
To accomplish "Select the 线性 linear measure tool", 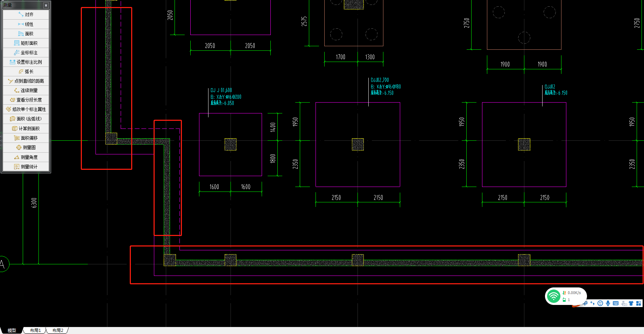I will click(x=26, y=24).
